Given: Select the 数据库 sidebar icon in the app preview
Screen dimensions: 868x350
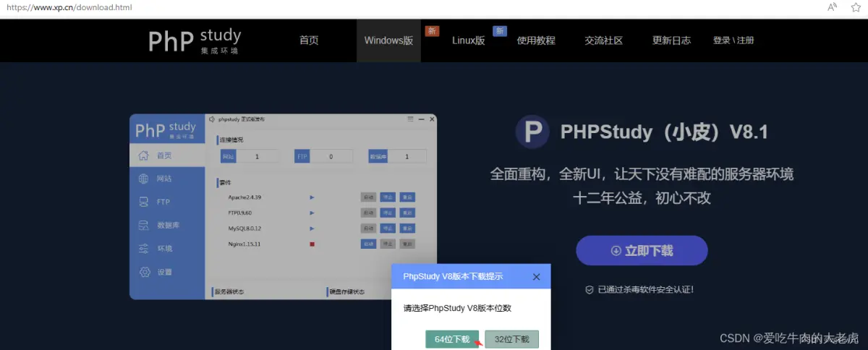Looking at the screenshot, I should point(143,226).
